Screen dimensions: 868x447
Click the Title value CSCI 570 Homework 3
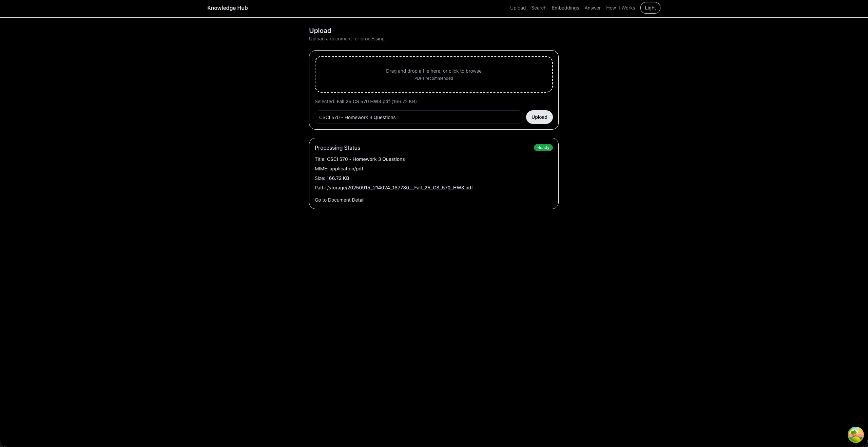click(x=365, y=159)
